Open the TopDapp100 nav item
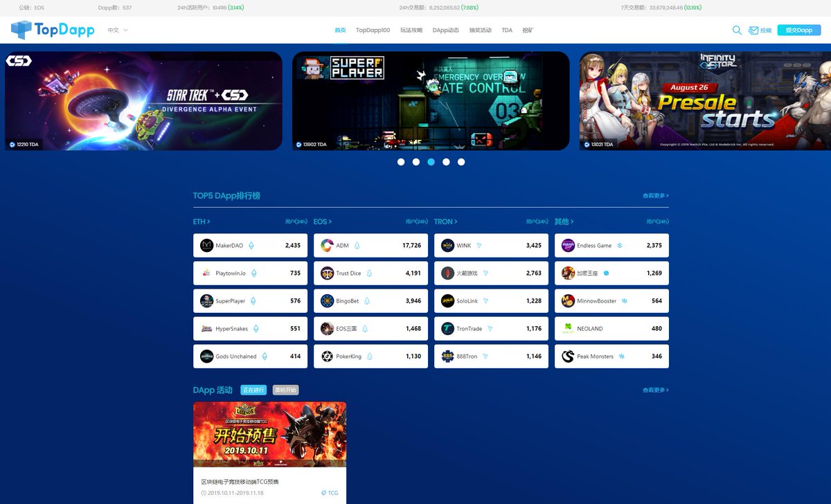The height and width of the screenshot is (504, 831). [x=373, y=30]
